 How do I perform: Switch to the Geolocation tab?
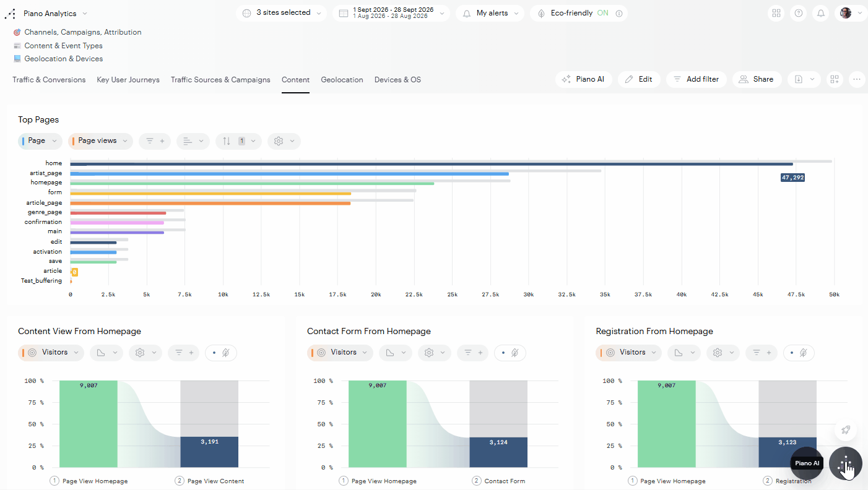342,80
